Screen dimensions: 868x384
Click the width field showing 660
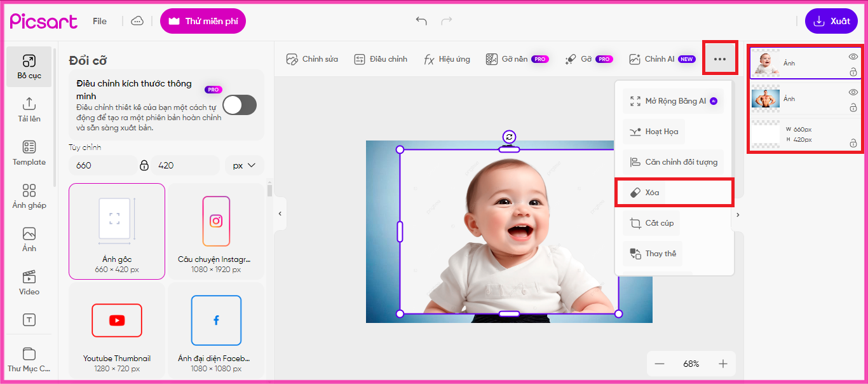pyautogui.click(x=103, y=165)
